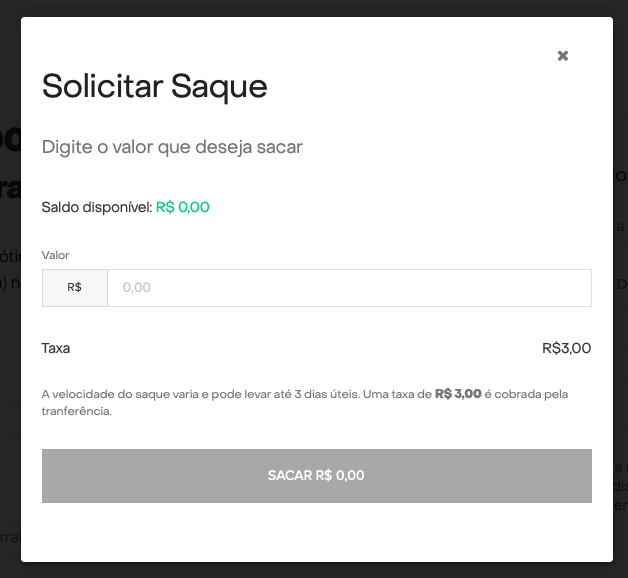The height and width of the screenshot is (578, 628).
Task: Click the Saldo disponível label
Action: coord(96,207)
